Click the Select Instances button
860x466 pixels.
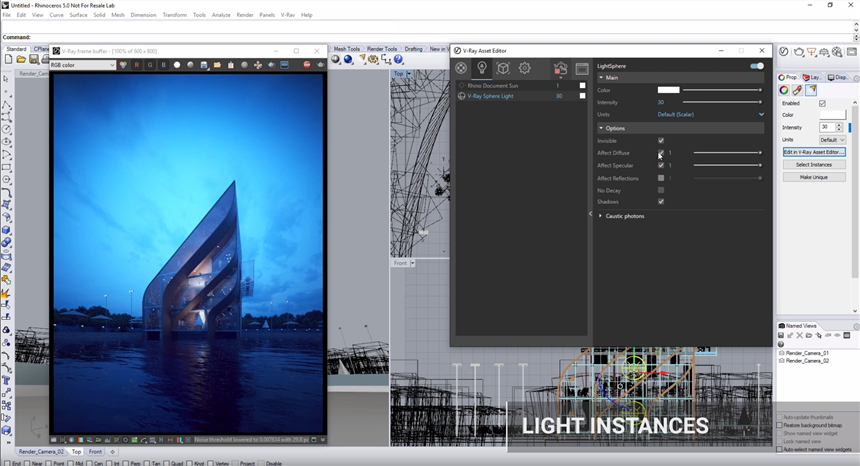click(x=813, y=164)
